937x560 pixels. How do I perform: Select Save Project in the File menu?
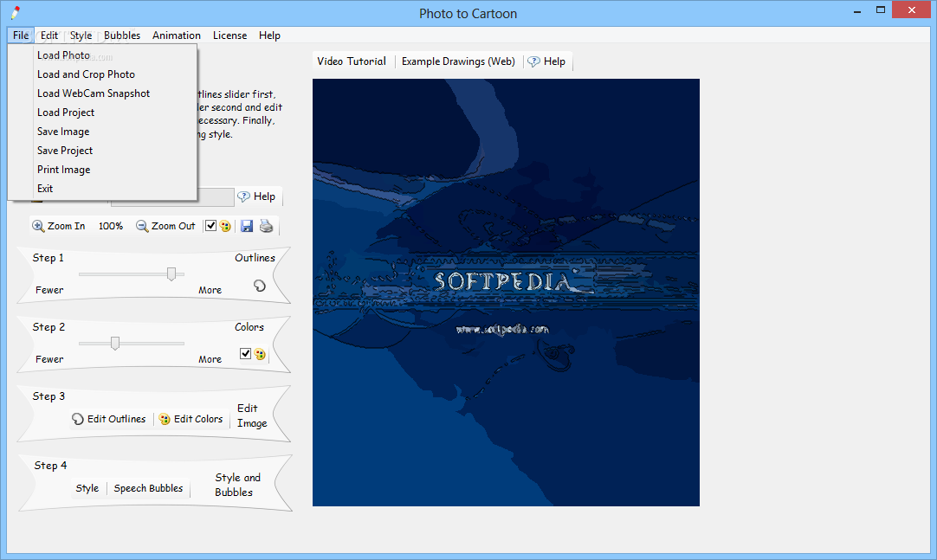click(x=65, y=151)
